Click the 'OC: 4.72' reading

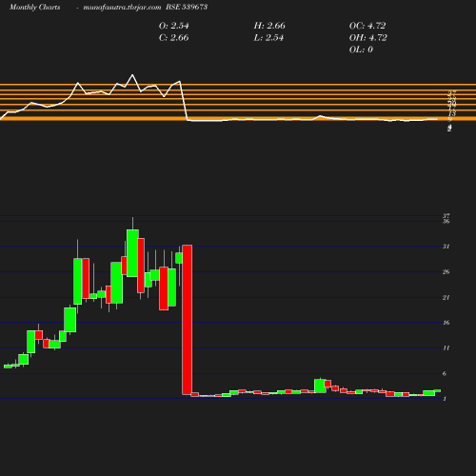[367, 26]
